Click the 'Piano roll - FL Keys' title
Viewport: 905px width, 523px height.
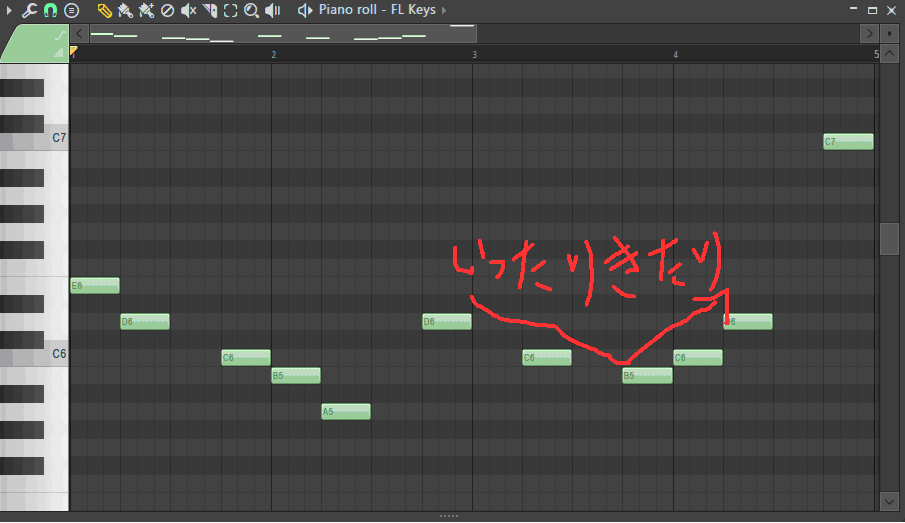point(377,10)
